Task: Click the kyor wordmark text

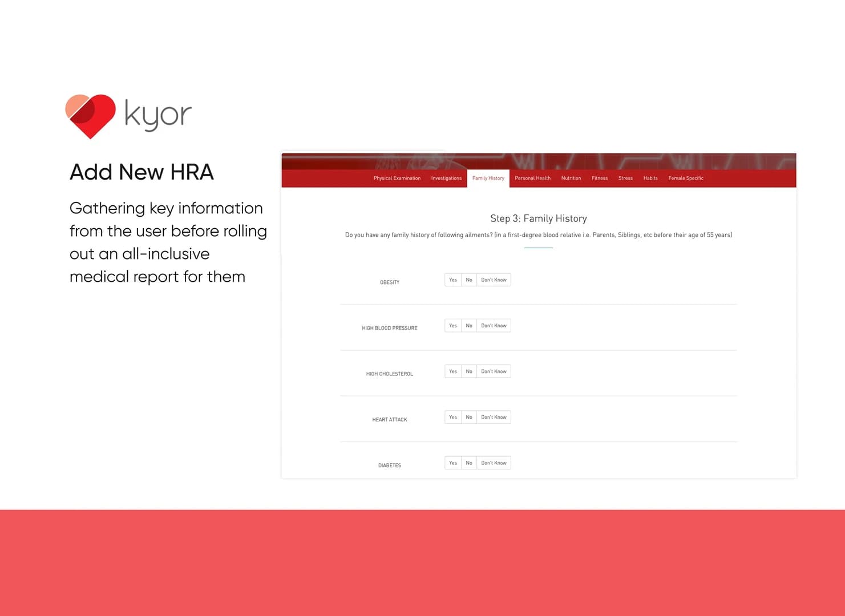Action: click(158, 115)
